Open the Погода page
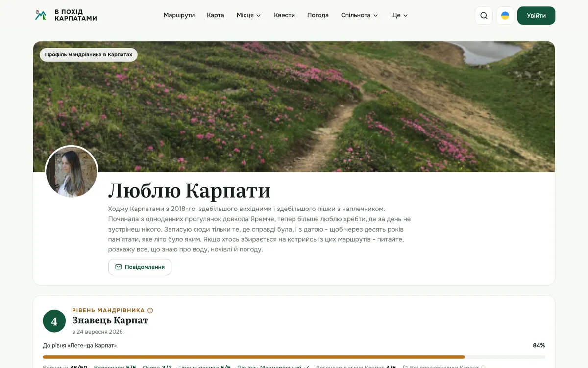This screenshot has width=588, height=368. [318, 15]
